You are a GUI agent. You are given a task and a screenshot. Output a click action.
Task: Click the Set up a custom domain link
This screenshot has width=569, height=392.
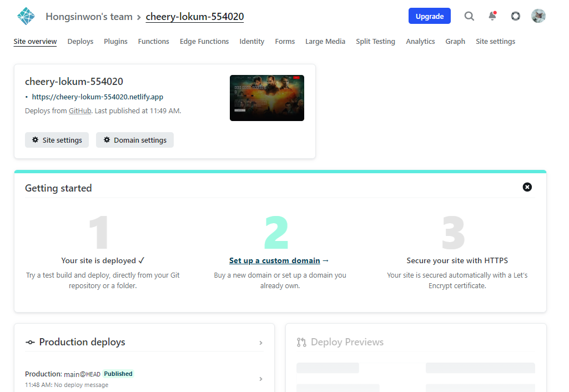275,260
